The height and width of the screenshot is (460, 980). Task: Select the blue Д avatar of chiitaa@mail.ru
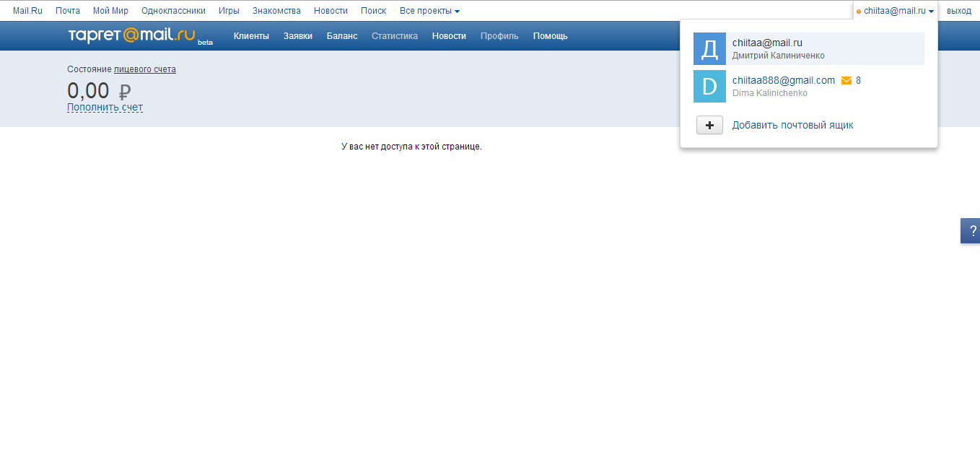[x=709, y=49]
